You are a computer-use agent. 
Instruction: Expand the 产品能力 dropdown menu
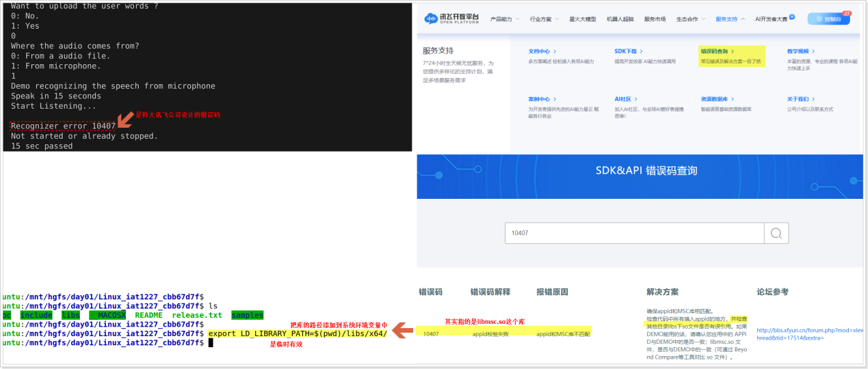(505, 19)
